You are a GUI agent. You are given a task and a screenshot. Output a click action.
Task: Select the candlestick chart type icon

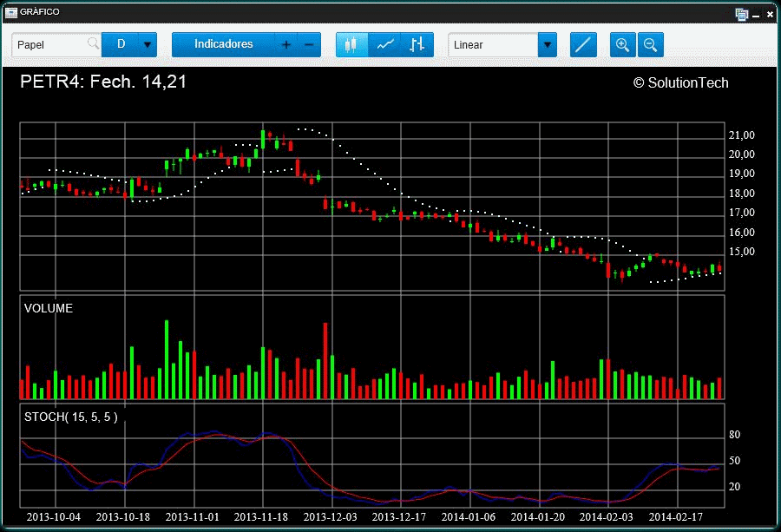[x=351, y=45]
